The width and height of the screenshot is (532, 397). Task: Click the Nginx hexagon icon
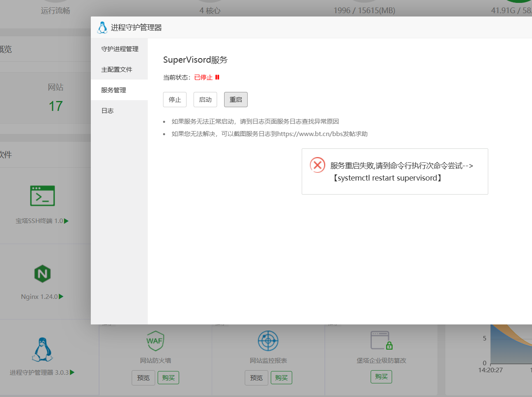click(x=43, y=273)
